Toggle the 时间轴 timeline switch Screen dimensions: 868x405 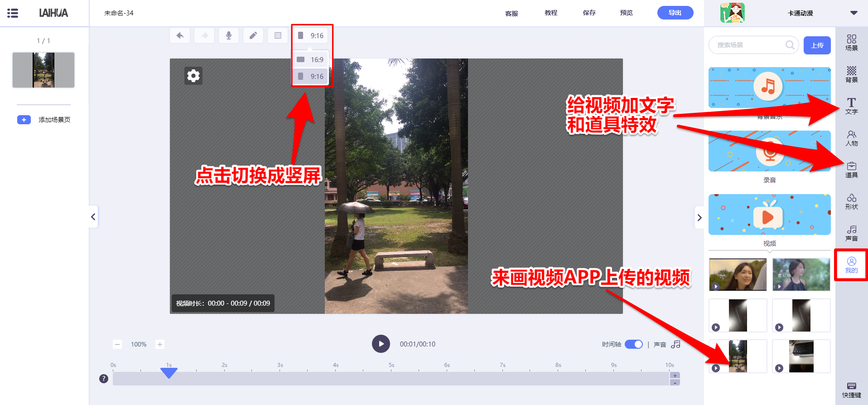[x=634, y=344]
